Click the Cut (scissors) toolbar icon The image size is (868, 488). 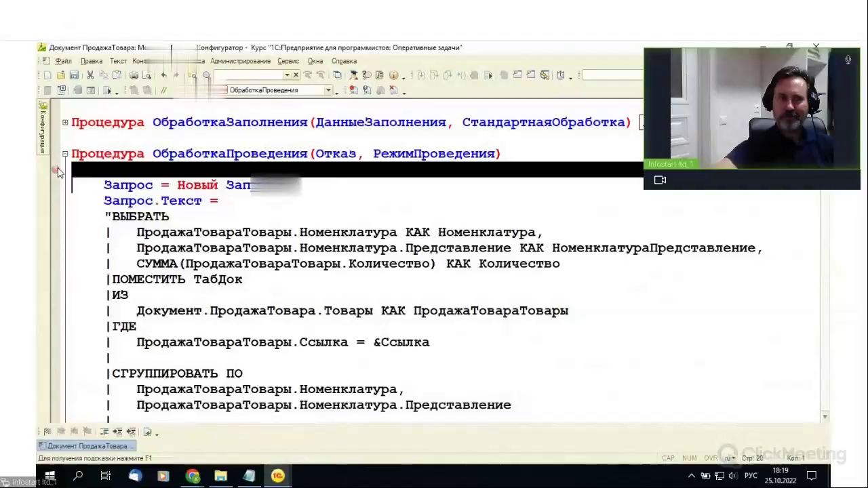(90, 75)
